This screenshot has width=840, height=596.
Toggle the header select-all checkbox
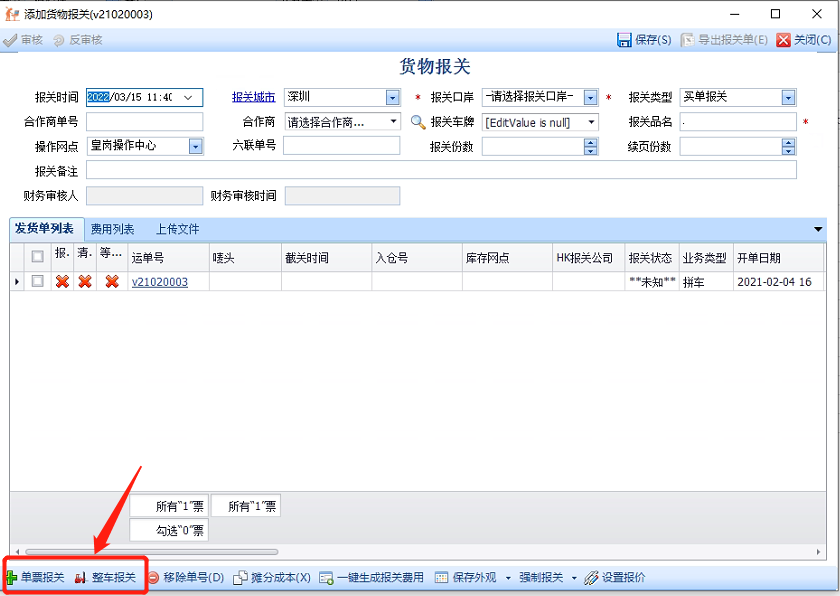point(37,257)
